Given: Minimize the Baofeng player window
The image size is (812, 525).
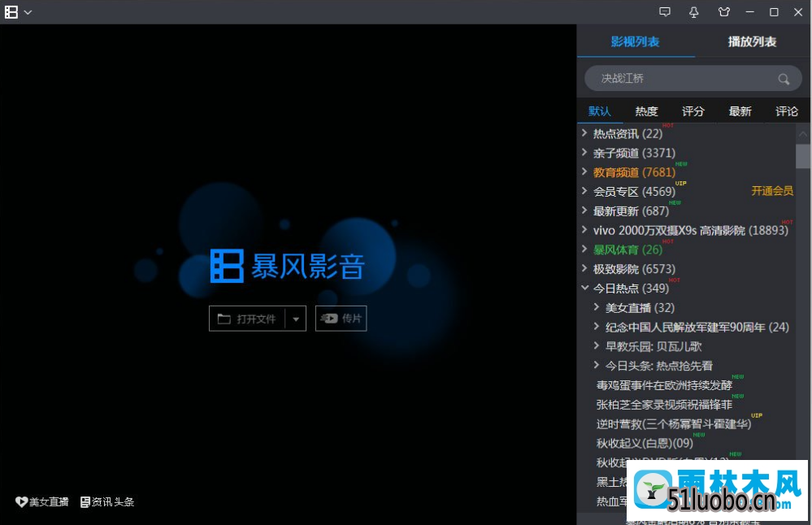Looking at the screenshot, I should [750, 12].
